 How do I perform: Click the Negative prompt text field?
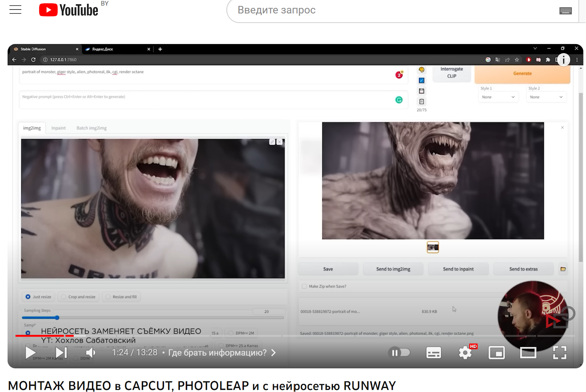click(x=214, y=100)
